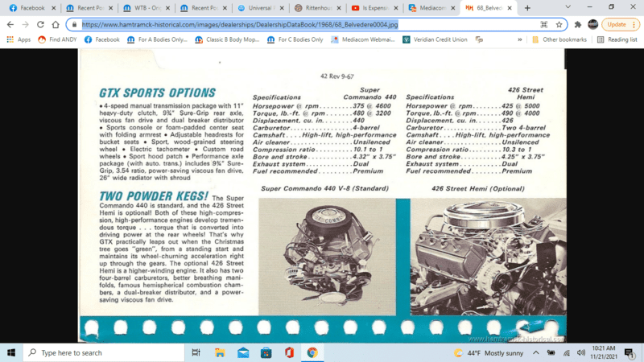The image size is (644, 362).
Task: Open the Apps bookmark shortcut
Action: coord(19,39)
